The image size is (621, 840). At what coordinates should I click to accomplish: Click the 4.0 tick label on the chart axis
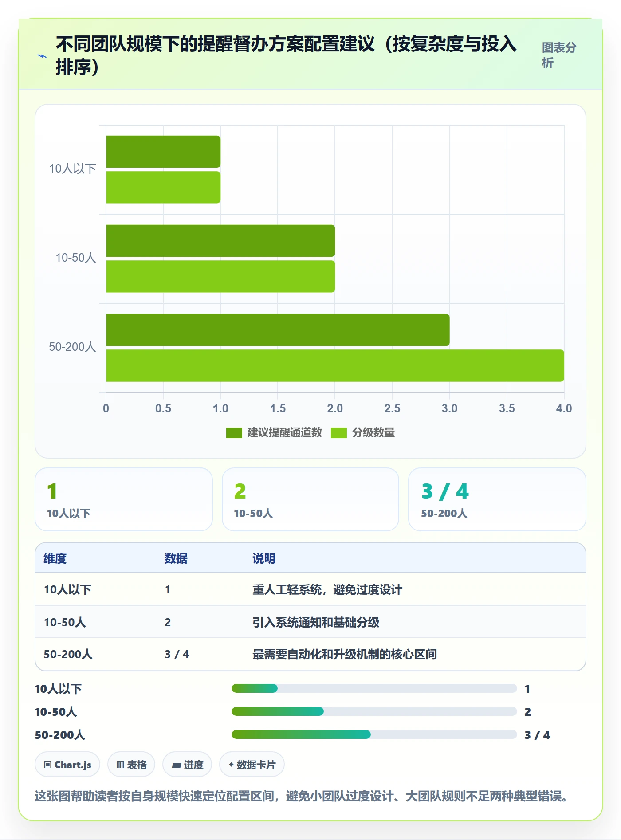click(564, 408)
